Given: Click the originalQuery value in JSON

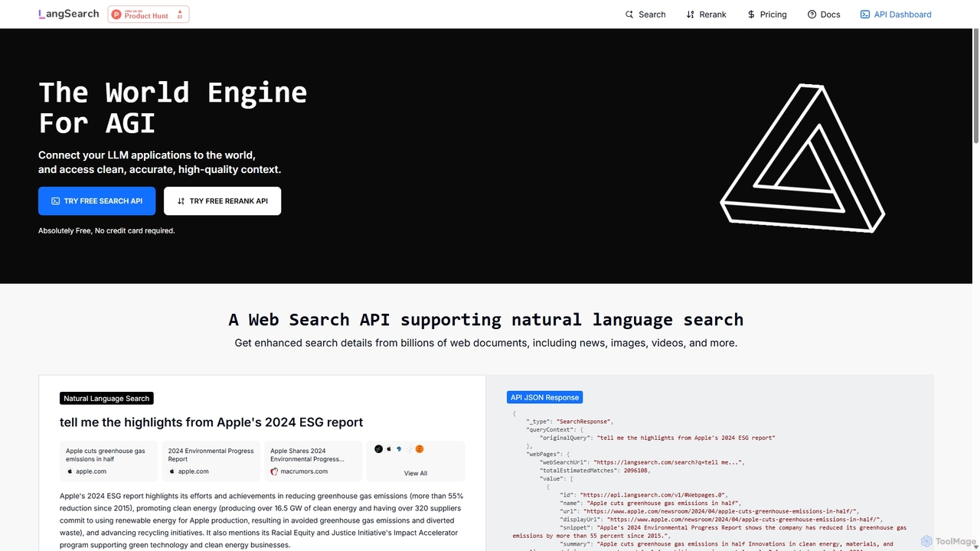Looking at the screenshot, I should tap(686, 438).
